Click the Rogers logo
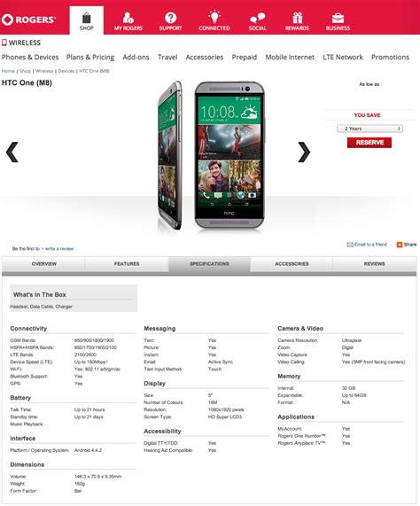This screenshot has height=506, width=420. pyautogui.click(x=28, y=19)
